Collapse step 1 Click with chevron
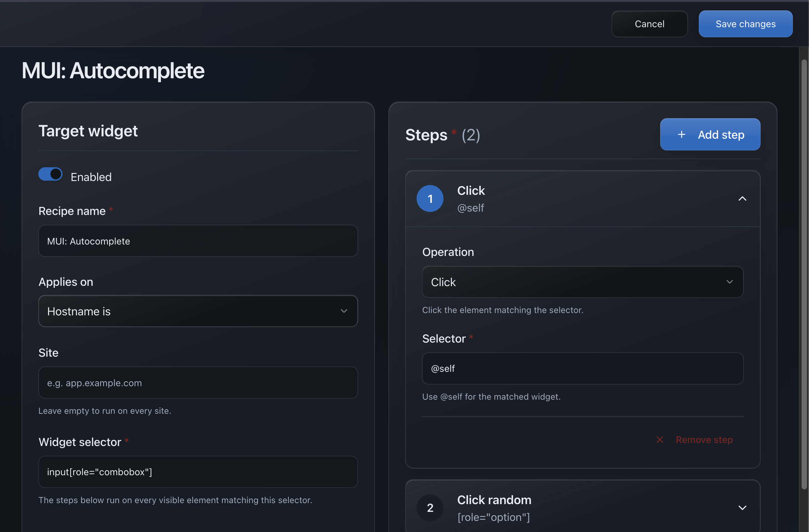Image resolution: width=809 pixels, height=532 pixels. coord(742,198)
